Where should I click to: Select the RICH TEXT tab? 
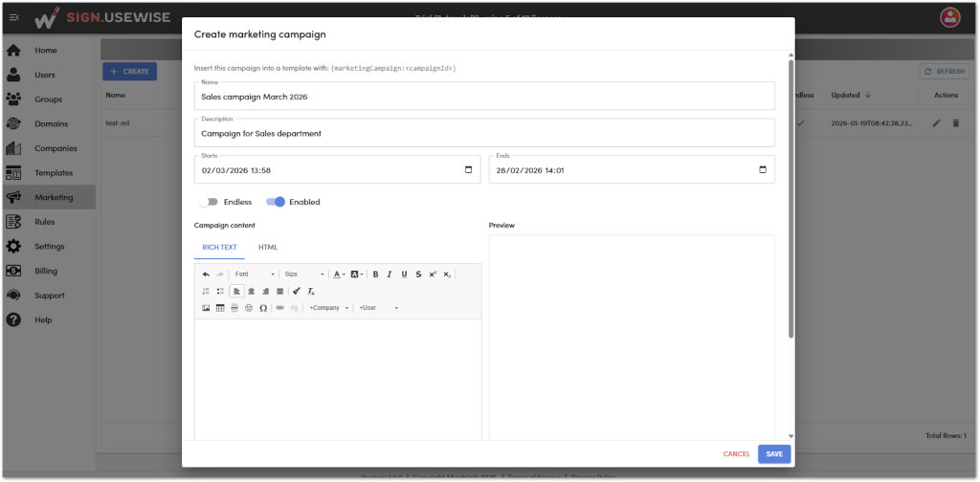click(x=219, y=248)
